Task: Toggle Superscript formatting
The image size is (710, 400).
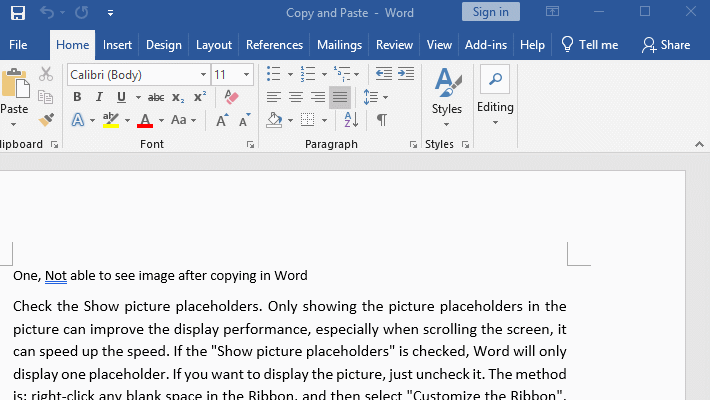Action: 200,97
